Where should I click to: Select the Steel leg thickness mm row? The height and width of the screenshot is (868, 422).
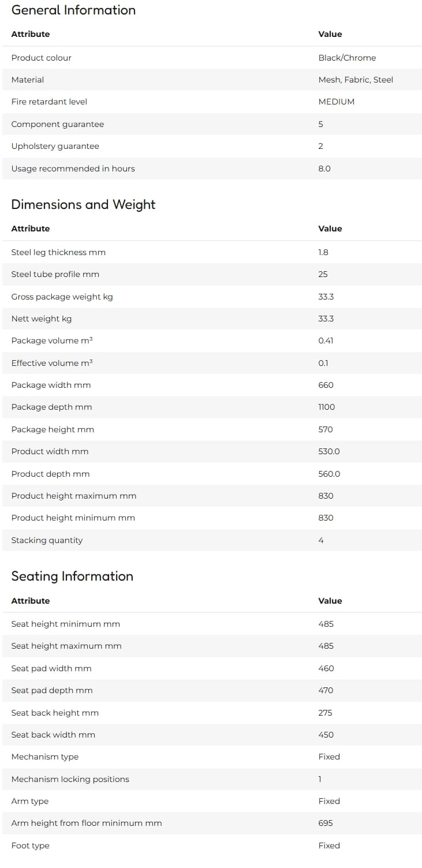[x=212, y=252]
